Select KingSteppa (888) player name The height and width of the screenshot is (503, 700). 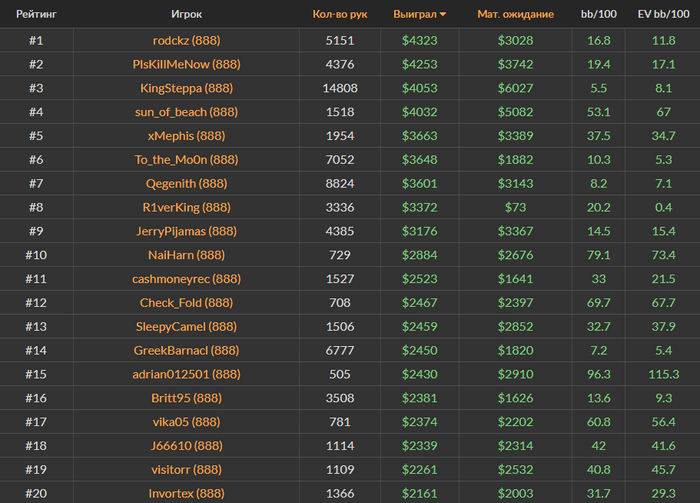[x=186, y=87]
